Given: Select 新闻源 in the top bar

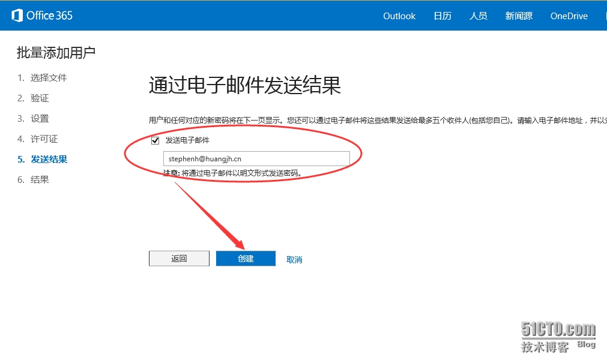Looking at the screenshot, I should 519,16.
